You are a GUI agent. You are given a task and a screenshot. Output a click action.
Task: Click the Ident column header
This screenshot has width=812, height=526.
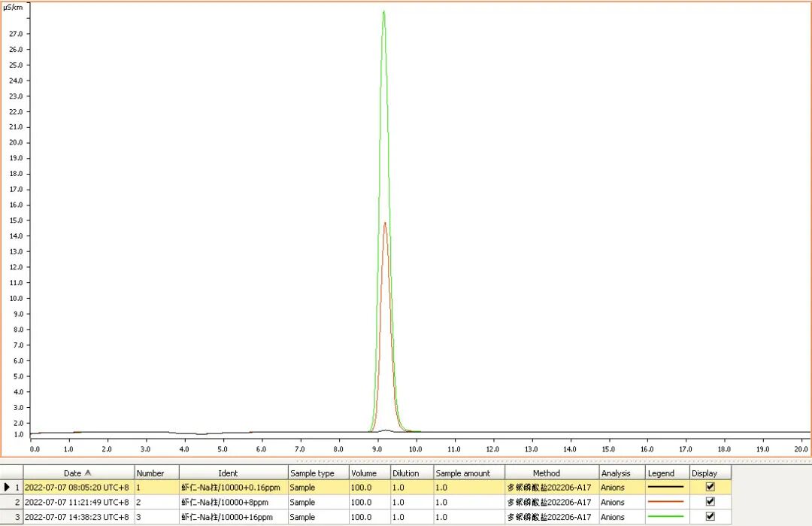(x=234, y=473)
